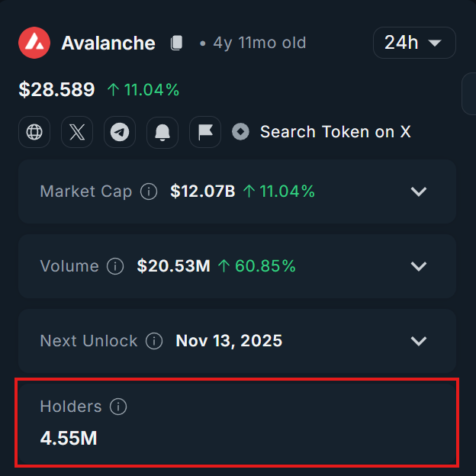476x476 pixels.
Task: Open the Telegram channel icon
Action: [x=120, y=132]
